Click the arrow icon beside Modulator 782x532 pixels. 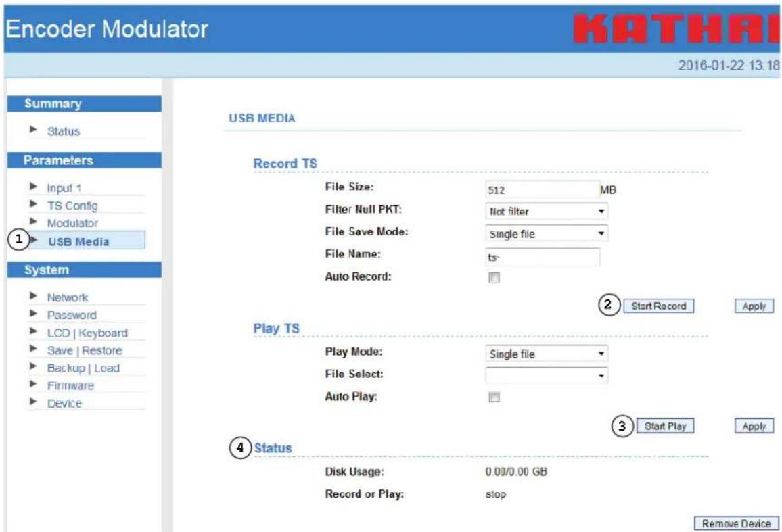(x=33, y=221)
